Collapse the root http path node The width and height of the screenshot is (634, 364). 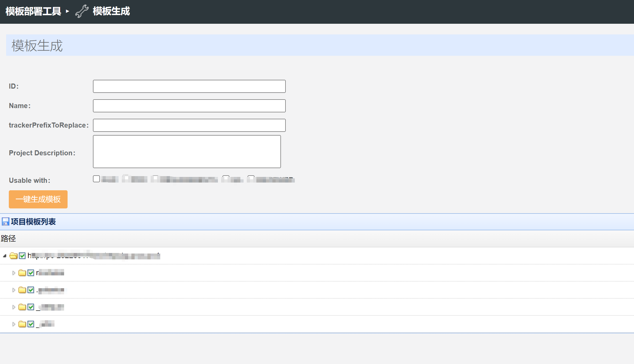pos(5,256)
